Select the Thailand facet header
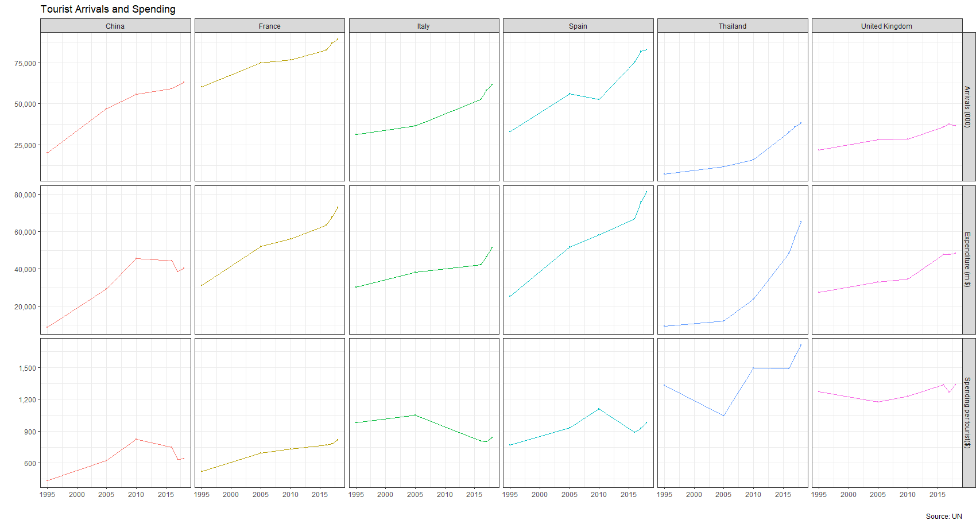The height and width of the screenshot is (524, 980). pyautogui.click(x=732, y=26)
